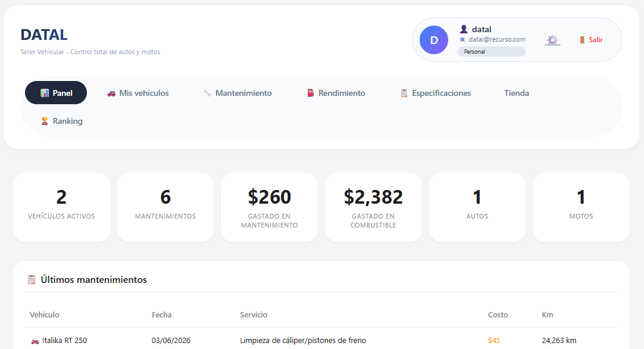Select the Panel tab
Image resolution: width=644 pixels, height=349 pixels.
click(56, 93)
